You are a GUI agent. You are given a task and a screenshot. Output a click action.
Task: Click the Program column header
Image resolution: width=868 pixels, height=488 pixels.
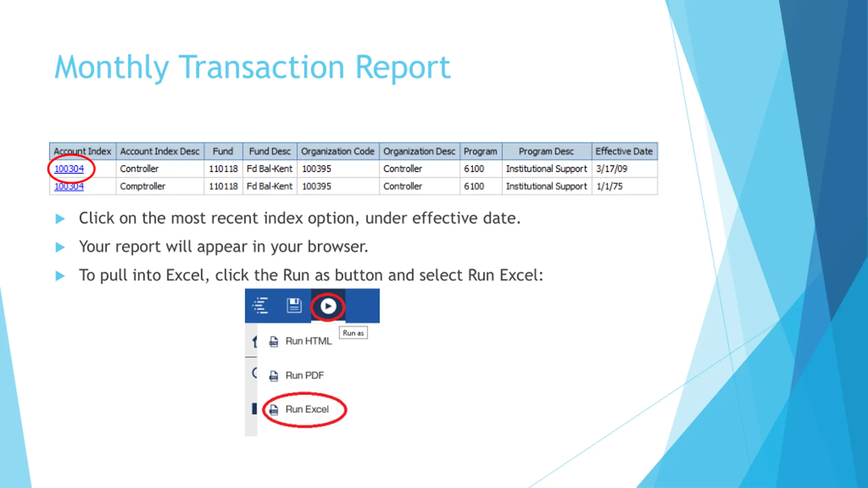click(480, 151)
